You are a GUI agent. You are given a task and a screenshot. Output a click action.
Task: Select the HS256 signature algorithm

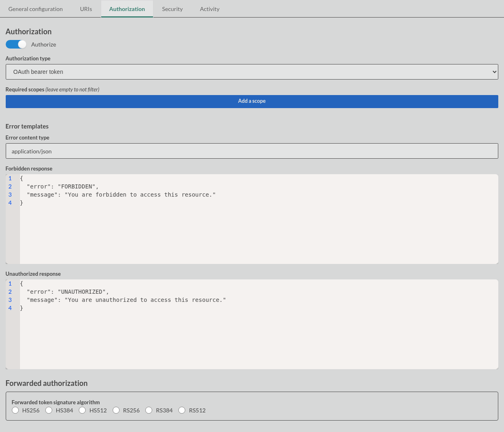click(x=16, y=410)
